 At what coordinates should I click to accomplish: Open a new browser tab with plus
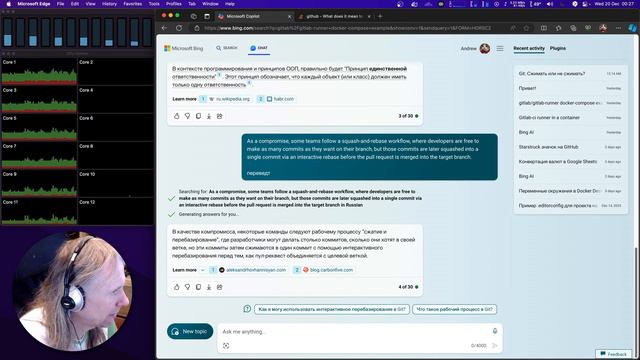[380, 16]
